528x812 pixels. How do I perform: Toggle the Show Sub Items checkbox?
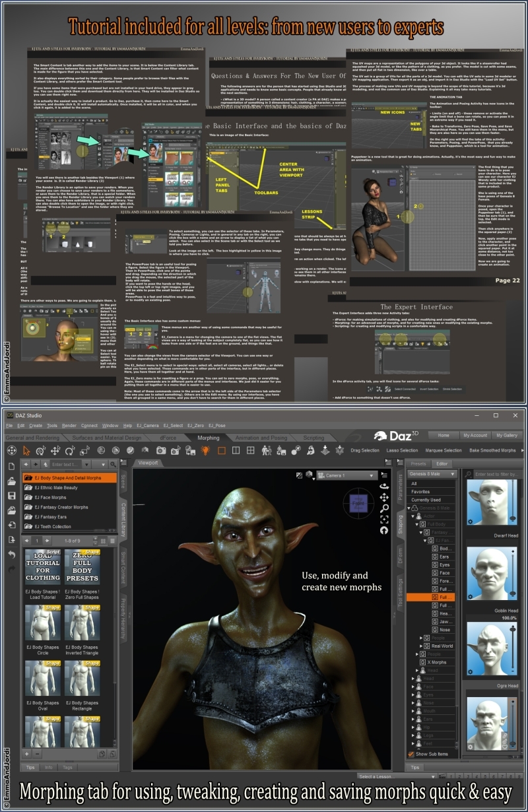point(411,754)
